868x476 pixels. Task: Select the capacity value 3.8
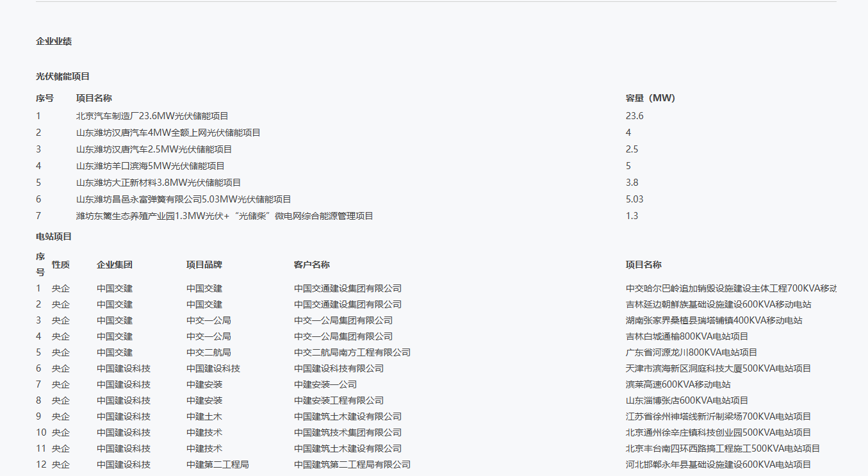tap(632, 183)
